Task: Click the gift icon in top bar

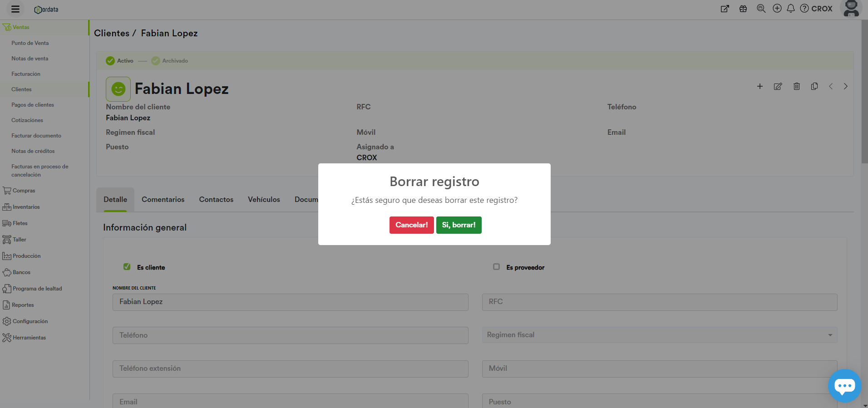Action: pos(743,9)
